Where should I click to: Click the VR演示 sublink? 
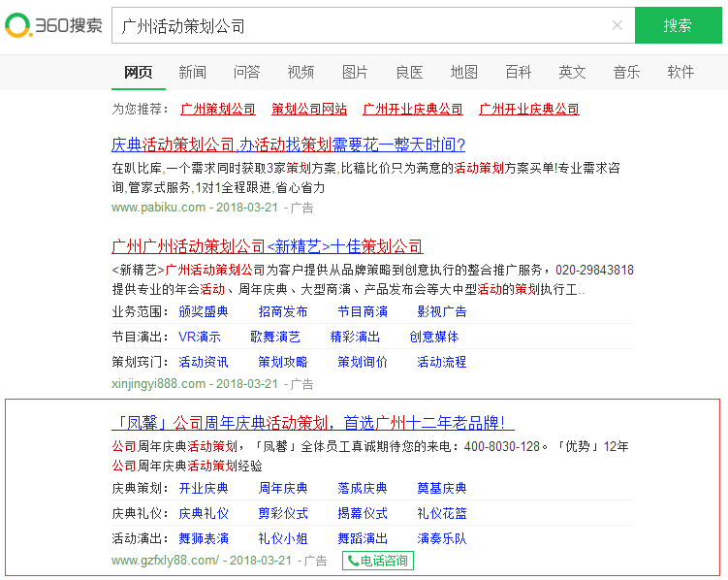pyautogui.click(x=200, y=337)
